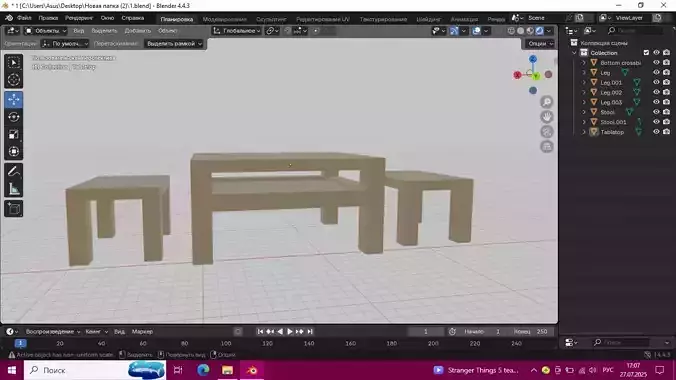
Task: Toggle viewport gizmos visibility
Action: click(x=454, y=31)
